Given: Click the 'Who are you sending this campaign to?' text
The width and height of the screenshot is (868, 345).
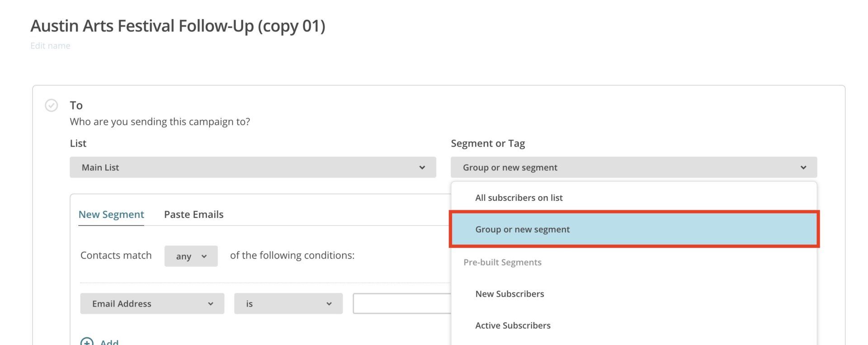Looking at the screenshot, I should (160, 122).
